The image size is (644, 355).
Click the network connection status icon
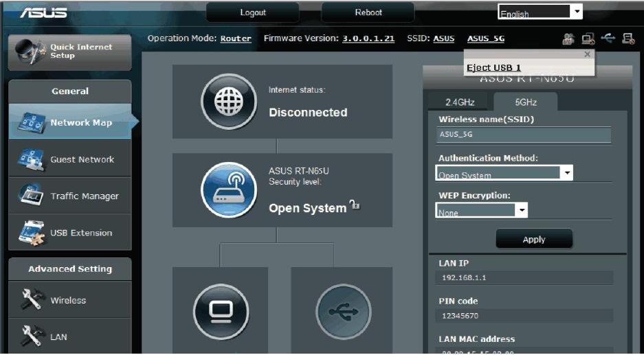[x=588, y=39]
